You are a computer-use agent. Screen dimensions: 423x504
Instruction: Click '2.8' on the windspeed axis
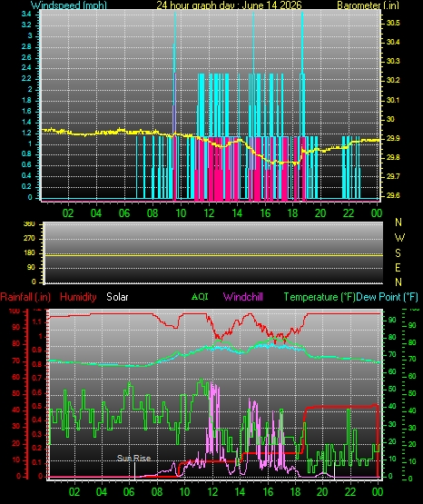click(x=26, y=46)
